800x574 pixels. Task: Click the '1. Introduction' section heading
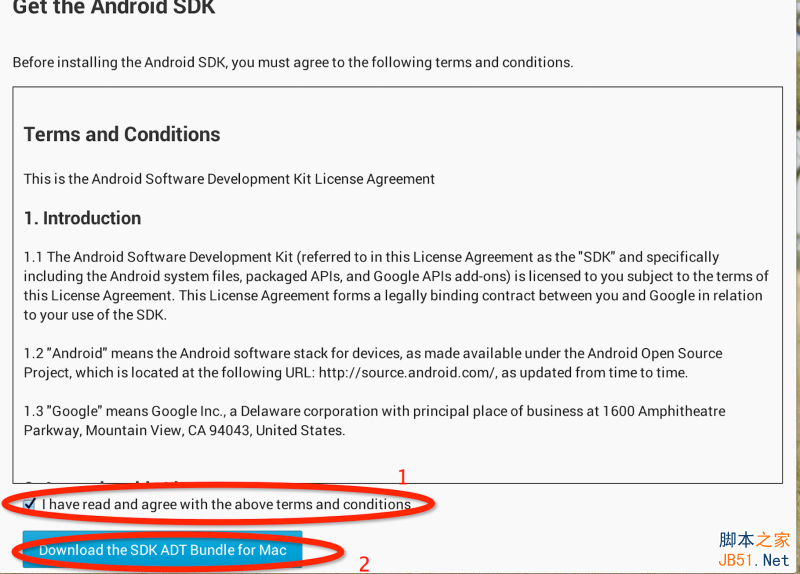pyautogui.click(x=82, y=218)
